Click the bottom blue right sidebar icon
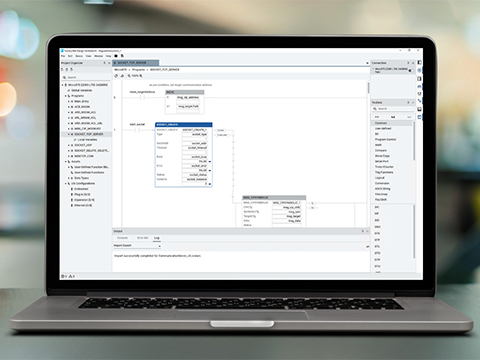This screenshot has height=360, width=480. coord(419,117)
